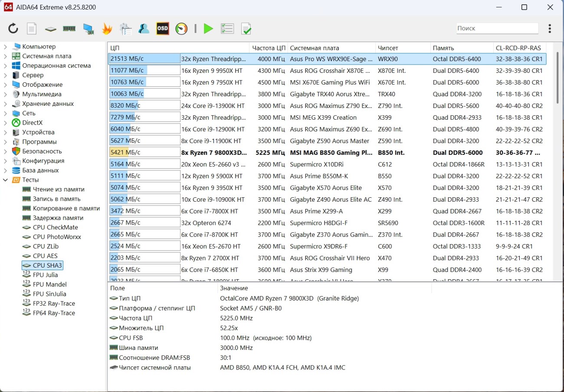The height and width of the screenshot is (392, 564).
Task: Open the FPU SinJulia test
Action: tap(49, 294)
